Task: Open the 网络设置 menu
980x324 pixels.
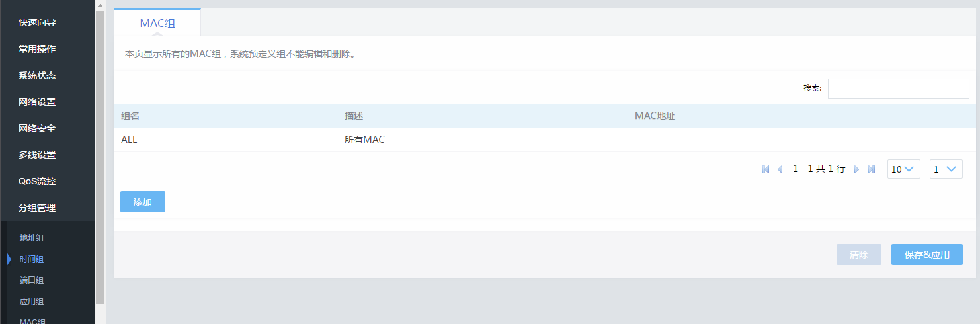Action: (x=37, y=102)
